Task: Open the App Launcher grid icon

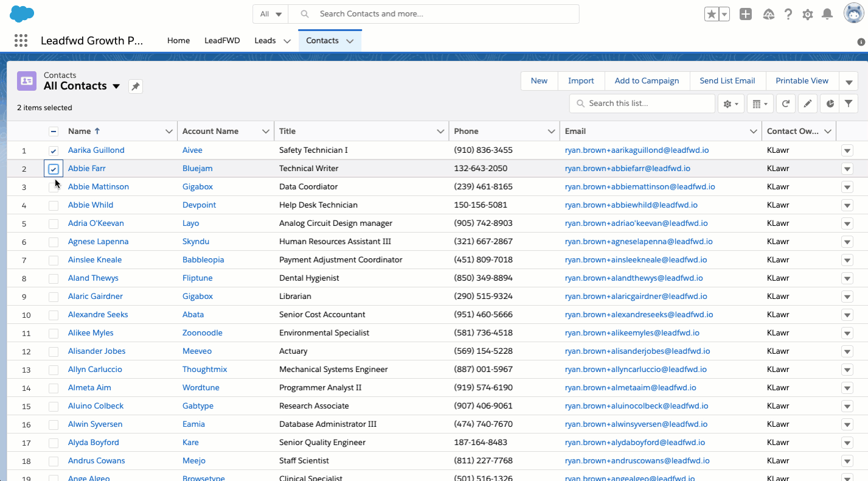Action: tap(21, 40)
